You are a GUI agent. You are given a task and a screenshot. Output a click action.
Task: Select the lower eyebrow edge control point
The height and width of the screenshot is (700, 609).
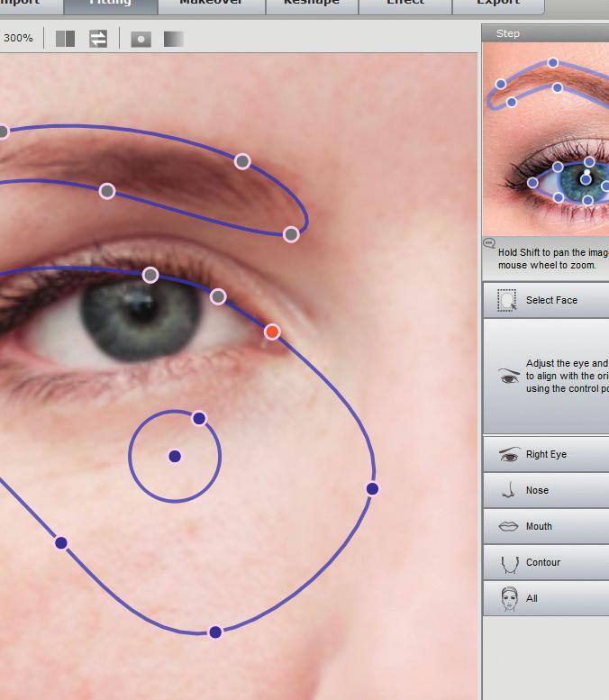point(107,191)
